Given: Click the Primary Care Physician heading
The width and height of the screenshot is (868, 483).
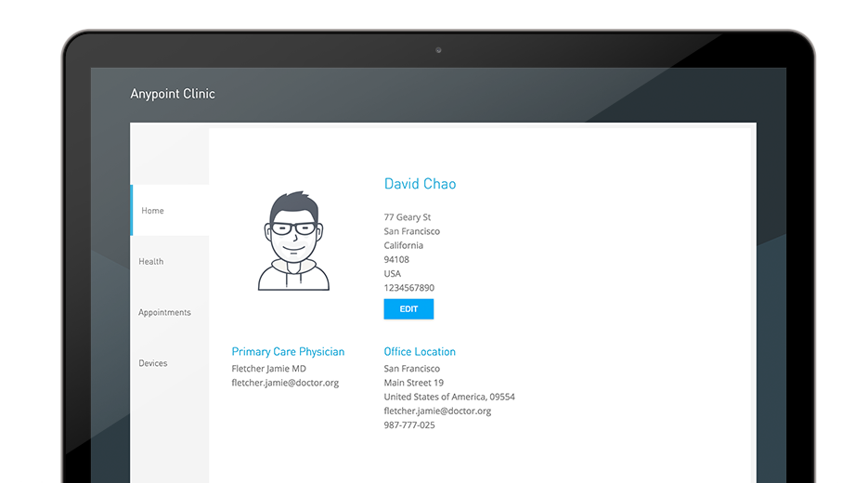Looking at the screenshot, I should coord(288,352).
